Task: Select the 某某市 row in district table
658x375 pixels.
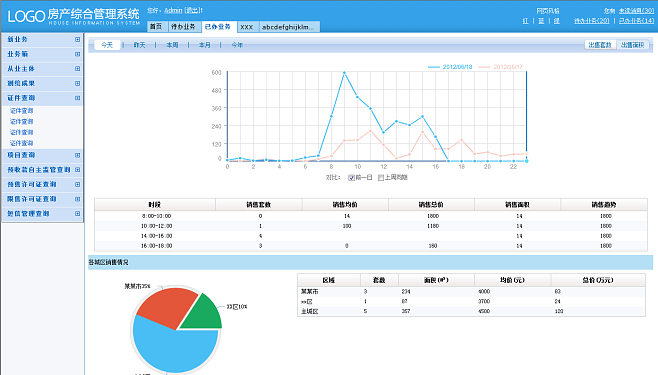Action: pyautogui.click(x=471, y=292)
